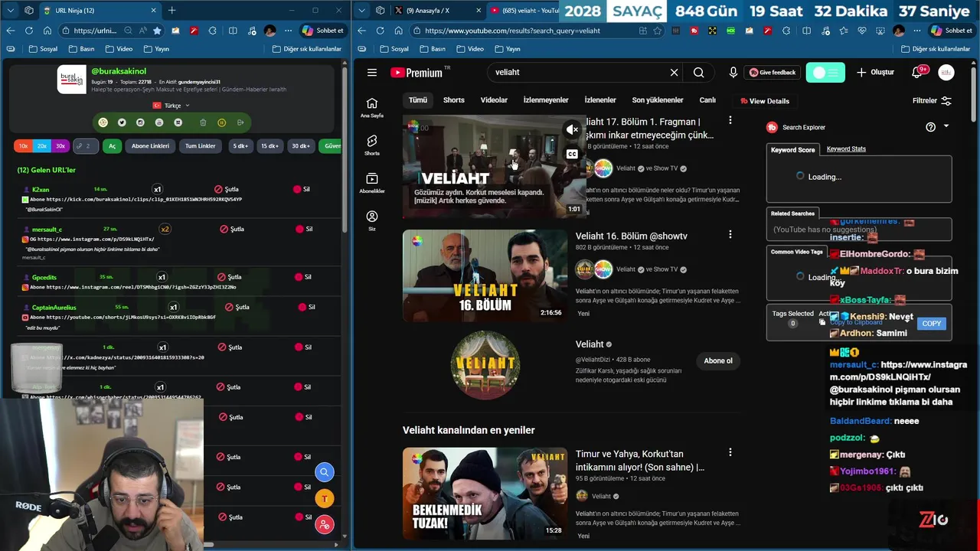Image resolution: width=980 pixels, height=551 pixels.
Task: Open YouTube hamburger guide menu
Action: 371,73
